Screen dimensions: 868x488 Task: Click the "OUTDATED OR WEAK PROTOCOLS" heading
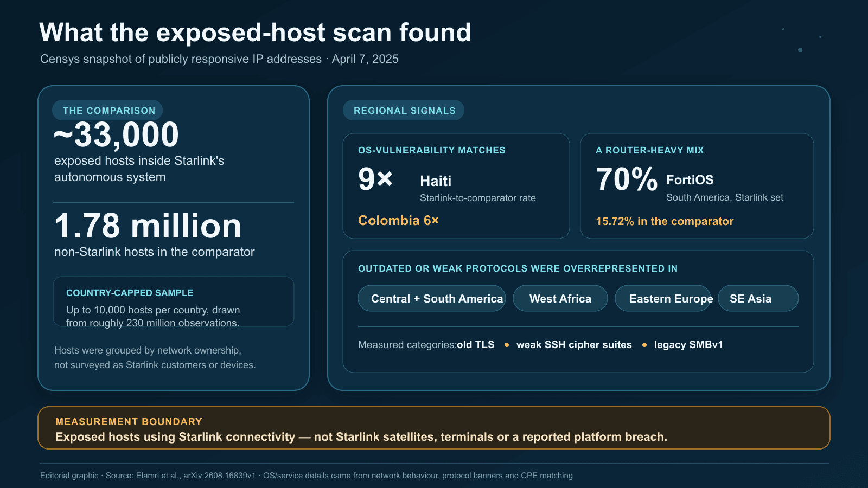(x=518, y=268)
